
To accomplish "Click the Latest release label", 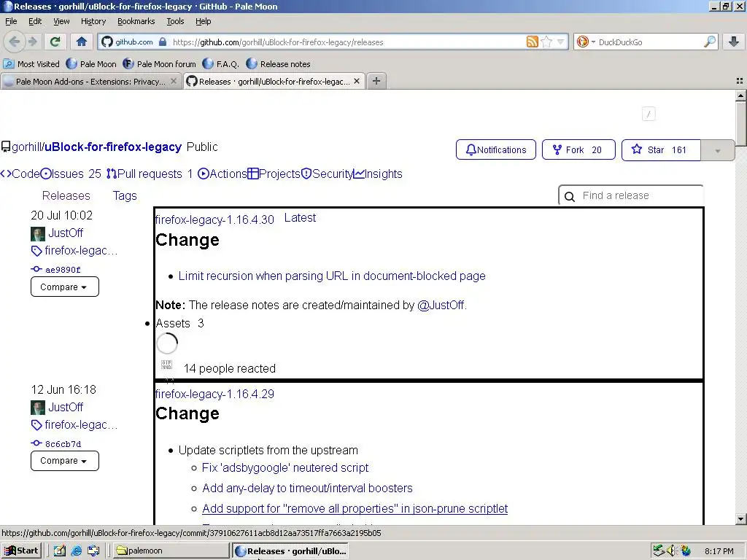I will 300,217.
